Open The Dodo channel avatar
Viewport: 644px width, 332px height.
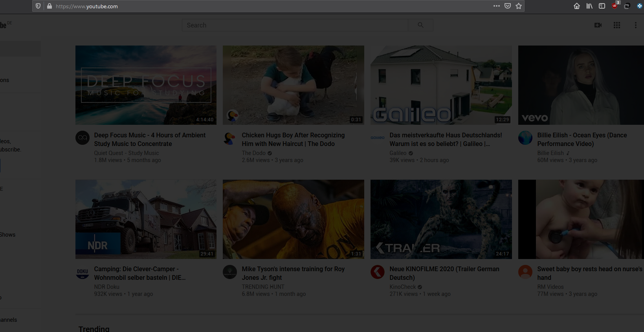tap(230, 138)
